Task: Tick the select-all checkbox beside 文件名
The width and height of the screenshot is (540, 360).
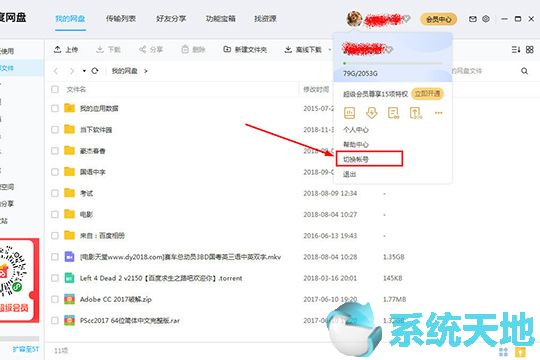Action: (55, 90)
